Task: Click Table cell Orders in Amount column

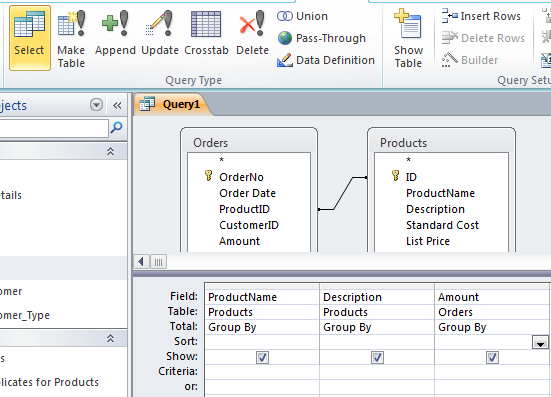Action: point(492,312)
